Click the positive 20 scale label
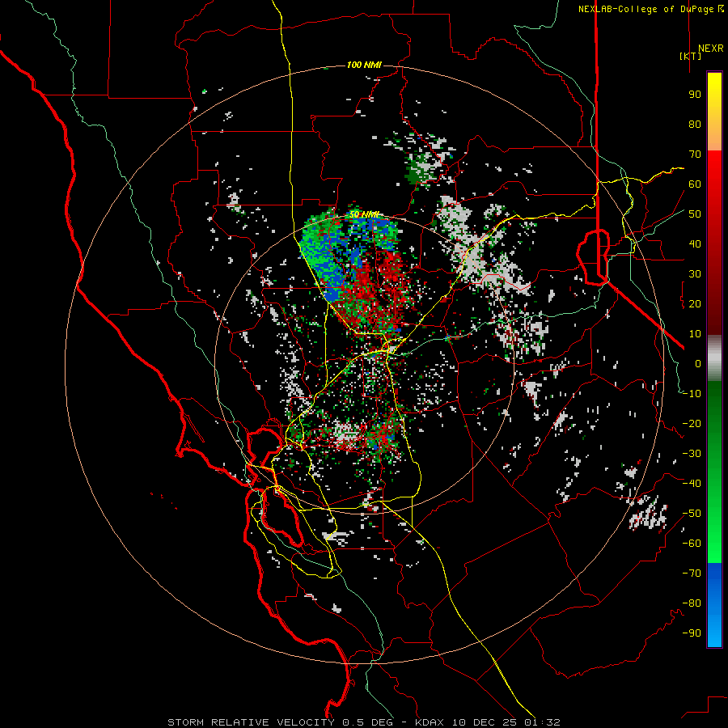This screenshot has height=728, width=728. coord(695,304)
